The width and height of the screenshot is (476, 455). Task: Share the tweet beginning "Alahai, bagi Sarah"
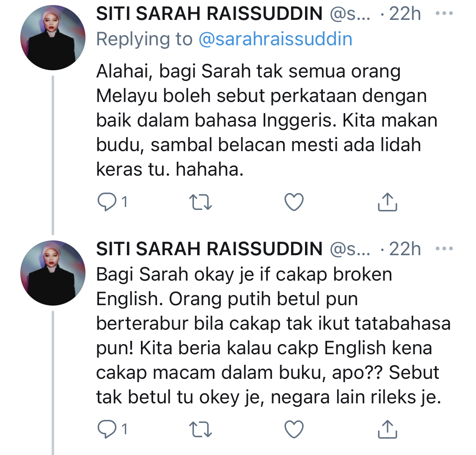[387, 203]
